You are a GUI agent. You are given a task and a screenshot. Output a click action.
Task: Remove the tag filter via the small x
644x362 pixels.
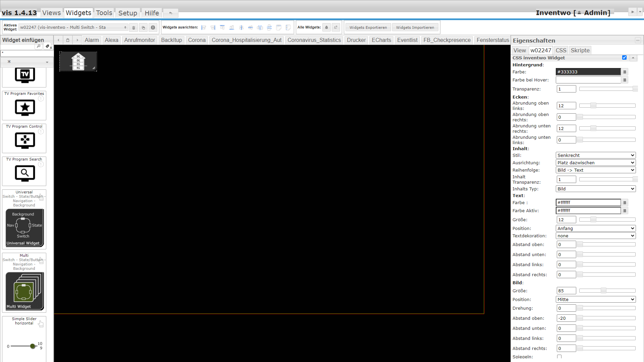pos(51,47)
